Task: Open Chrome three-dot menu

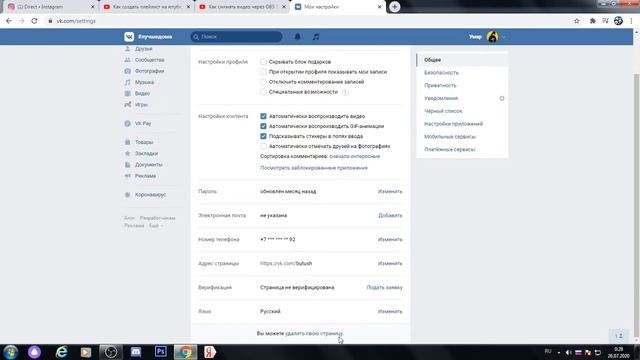Action: click(632, 21)
